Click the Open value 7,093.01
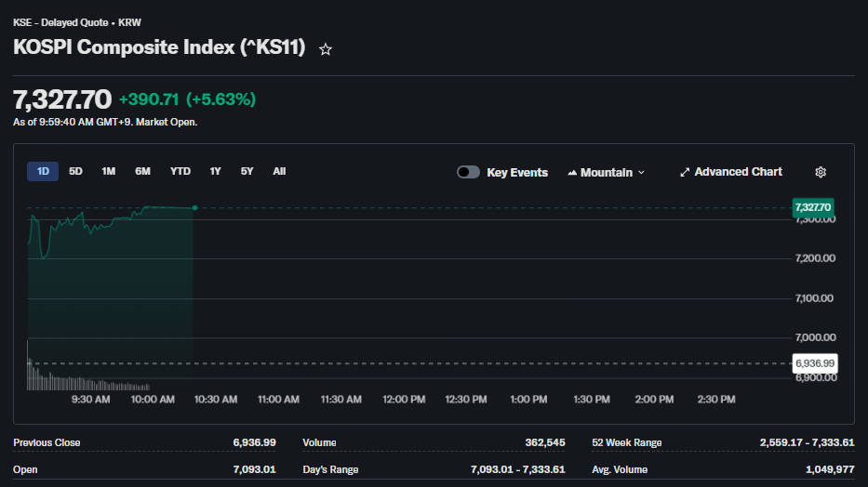 coord(254,469)
